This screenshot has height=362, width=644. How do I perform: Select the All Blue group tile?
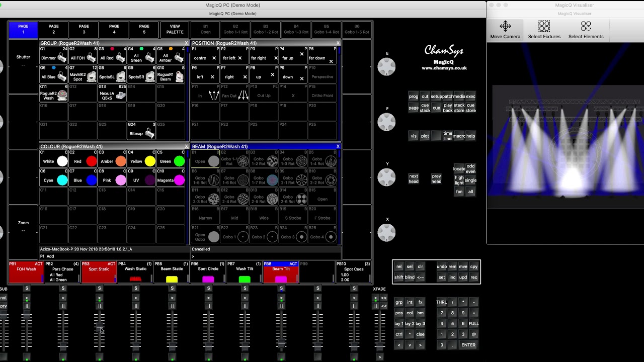pyautogui.click(x=54, y=74)
